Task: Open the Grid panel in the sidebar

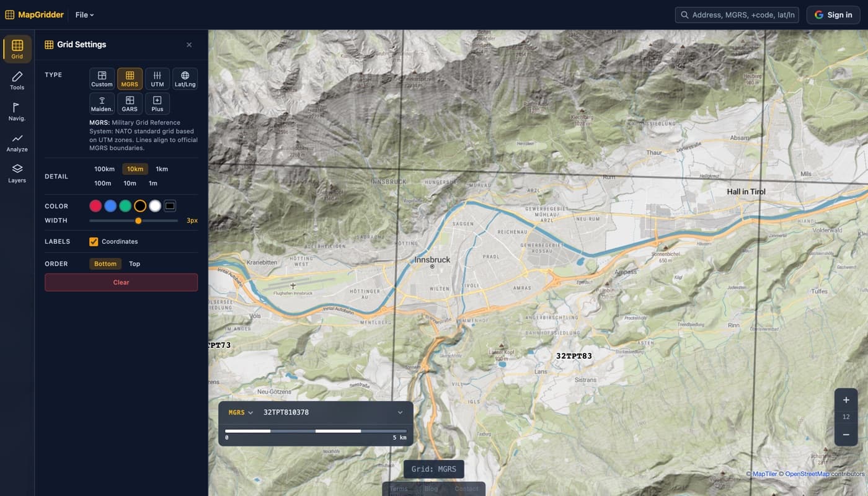Action: coord(17,49)
